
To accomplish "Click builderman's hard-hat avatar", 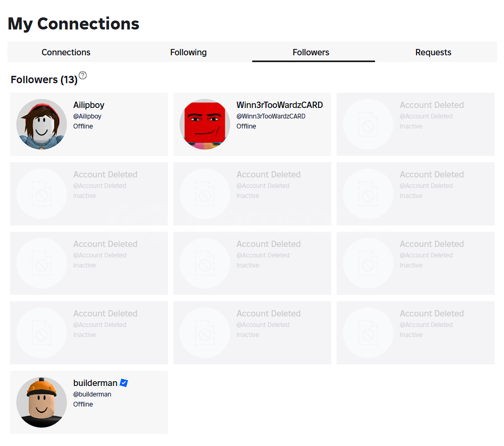I will pyautogui.click(x=42, y=402).
